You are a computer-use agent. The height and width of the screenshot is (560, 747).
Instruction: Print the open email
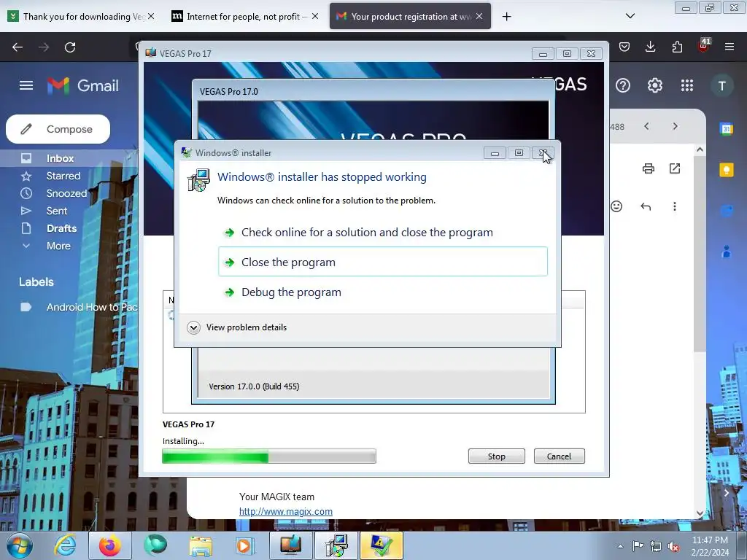(x=649, y=168)
